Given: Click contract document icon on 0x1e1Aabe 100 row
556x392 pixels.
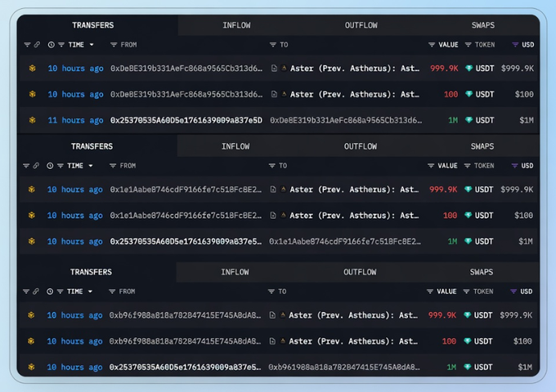Looking at the screenshot, I should (273, 216).
